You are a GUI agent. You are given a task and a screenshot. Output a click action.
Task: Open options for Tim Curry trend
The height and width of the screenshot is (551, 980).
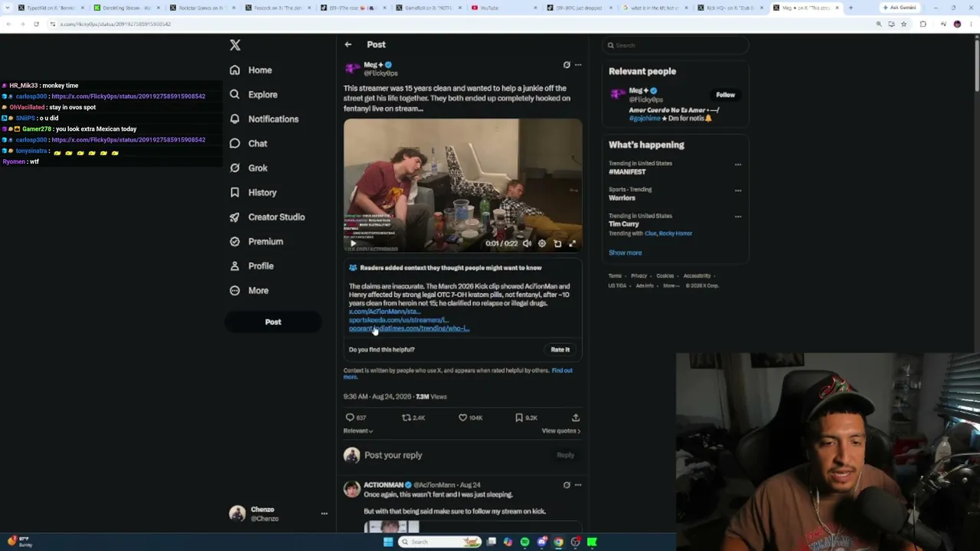(738, 217)
